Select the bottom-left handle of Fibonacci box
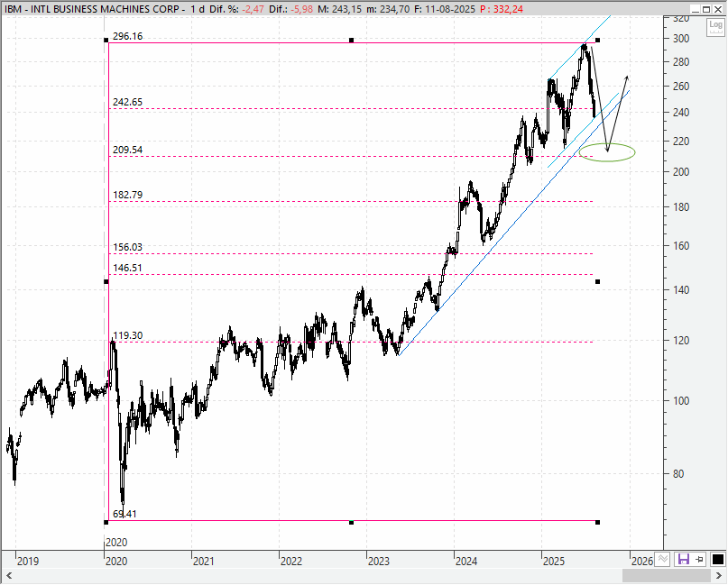Screen dimensions: 728x585 (106, 523)
